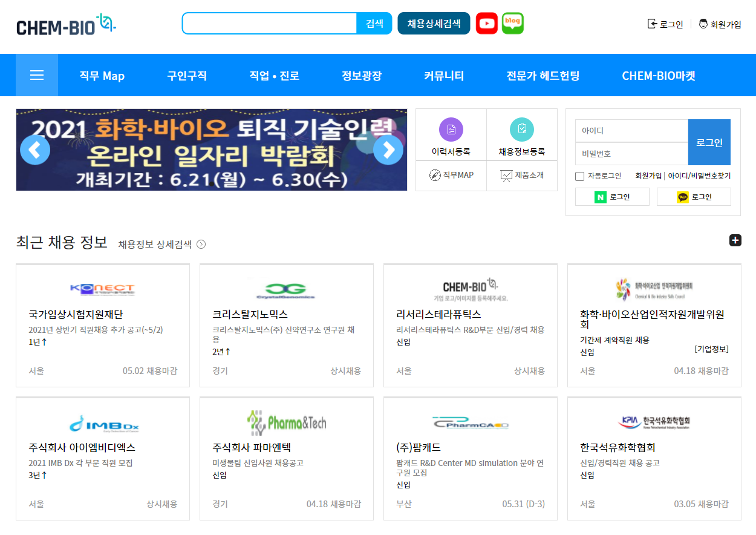The image size is (756, 535).
Task: Click the teal 채용정보등록 clipboard icon
Action: pyautogui.click(x=522, y=130)
